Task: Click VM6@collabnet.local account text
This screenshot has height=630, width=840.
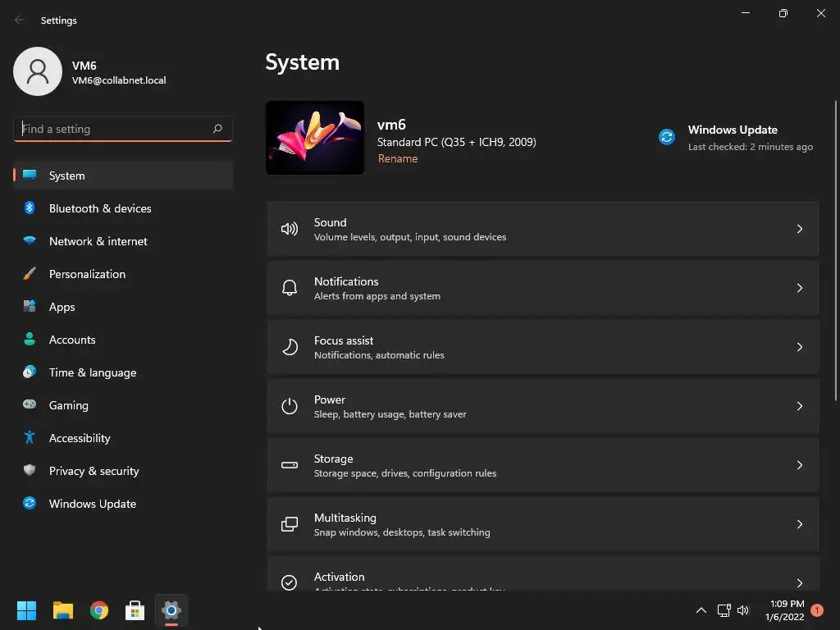Action: pos(119,80)
